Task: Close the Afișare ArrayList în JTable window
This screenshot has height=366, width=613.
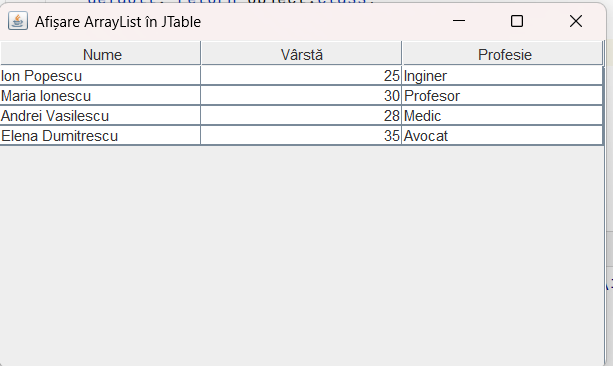Action: tap(575, 21)
